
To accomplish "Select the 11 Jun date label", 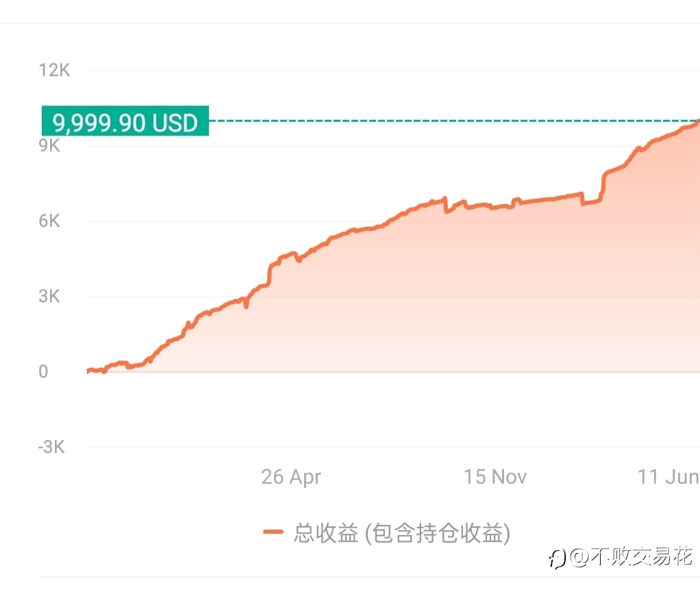I will (668, 477).
